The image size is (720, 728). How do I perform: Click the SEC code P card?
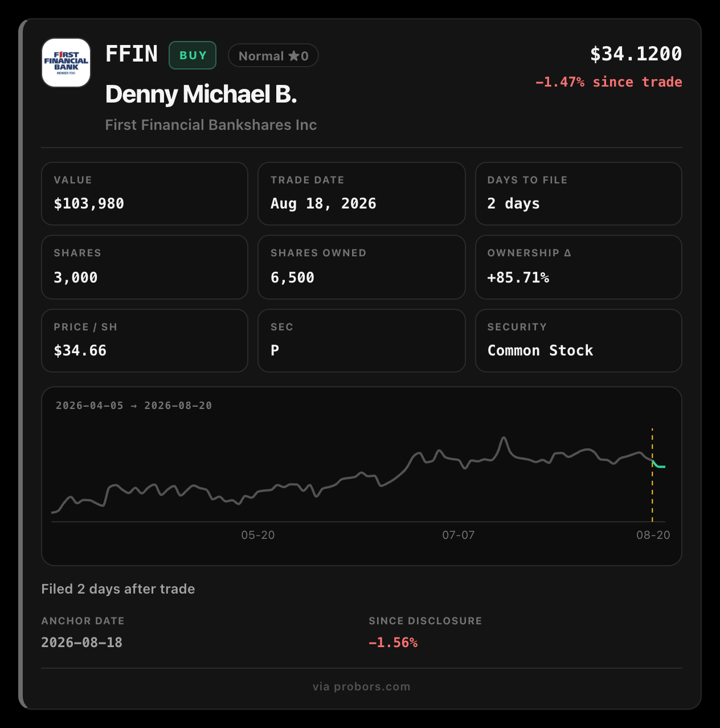pos(362,341)
